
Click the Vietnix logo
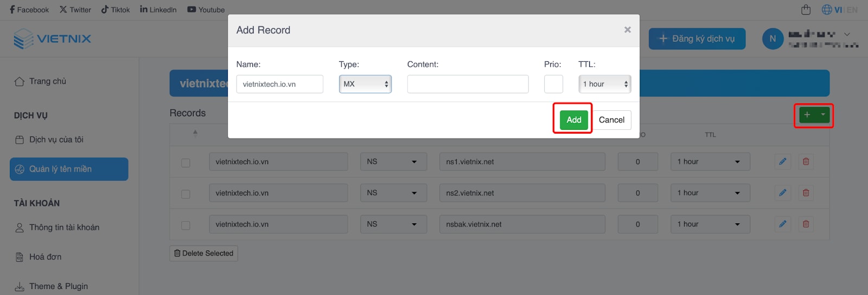(52, 39)
